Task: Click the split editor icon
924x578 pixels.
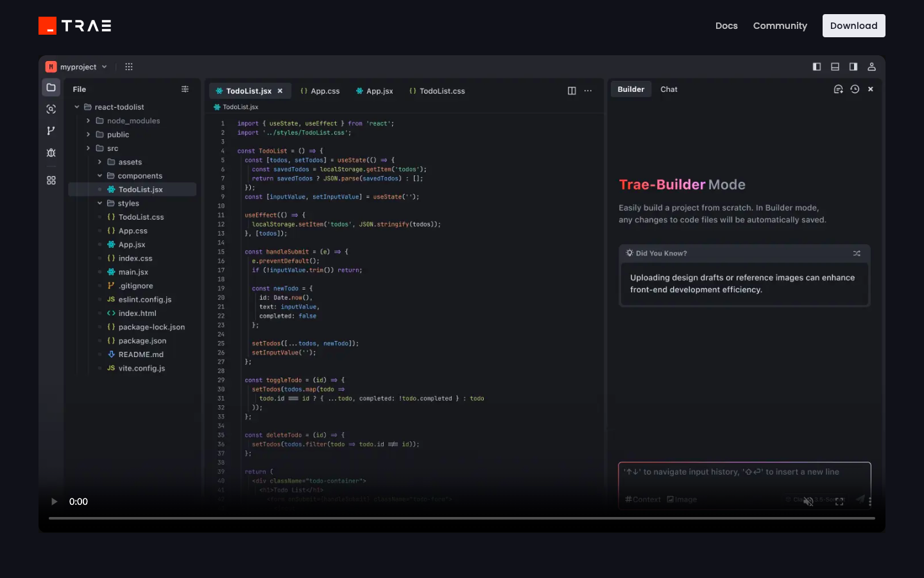Action: pyautogui.click(x=572, y=91)
